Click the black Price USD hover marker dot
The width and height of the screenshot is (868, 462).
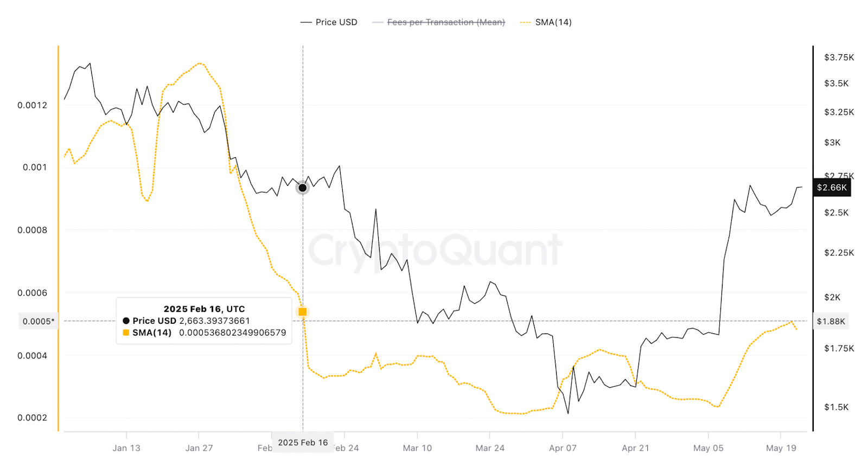coord(303,188)
